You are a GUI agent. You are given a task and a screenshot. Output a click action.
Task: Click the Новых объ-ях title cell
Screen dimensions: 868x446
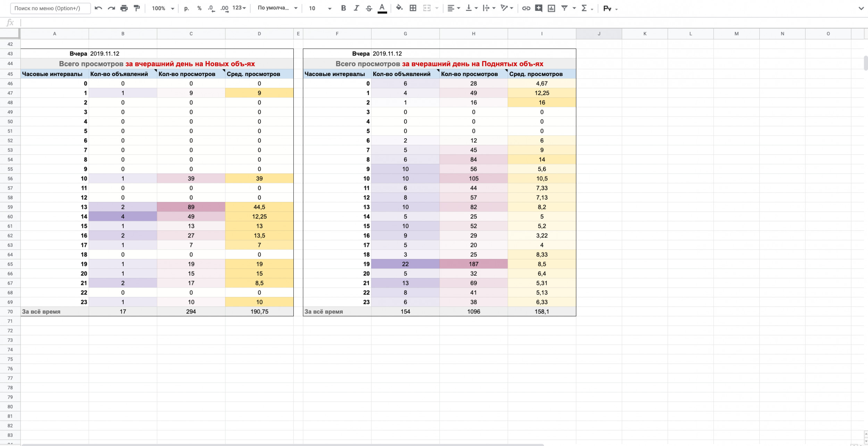(157, 64)
